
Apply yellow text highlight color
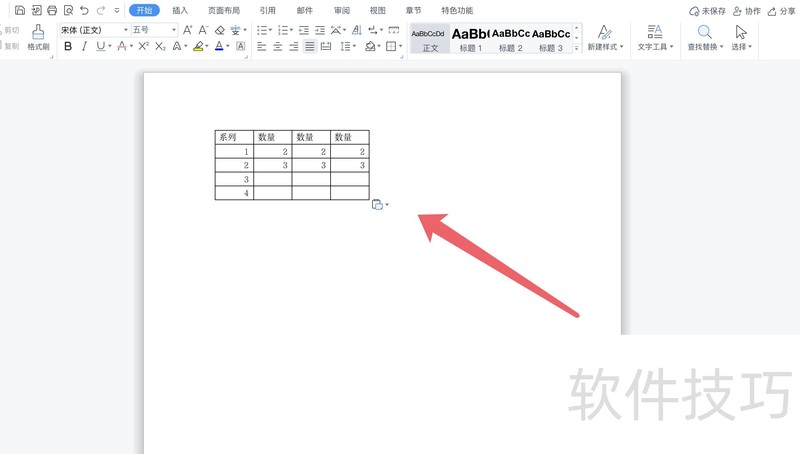[x=198, y=46]
